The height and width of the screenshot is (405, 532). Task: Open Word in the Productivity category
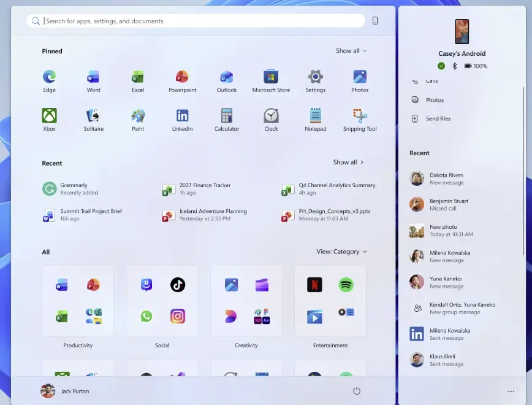pyautogui.click(x=62, y=285)
